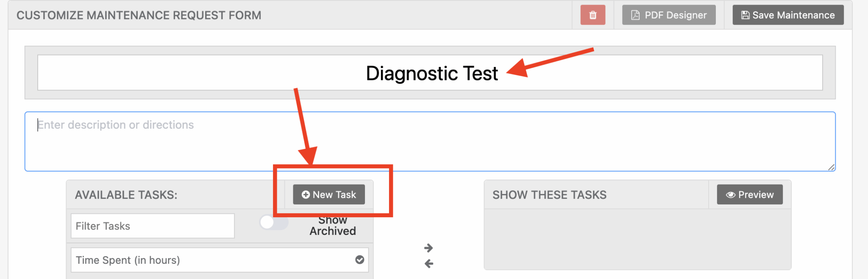Click the checkmark icon on Time Spent task
Viewport: 868px width, 279px height.
click(360, 260)
